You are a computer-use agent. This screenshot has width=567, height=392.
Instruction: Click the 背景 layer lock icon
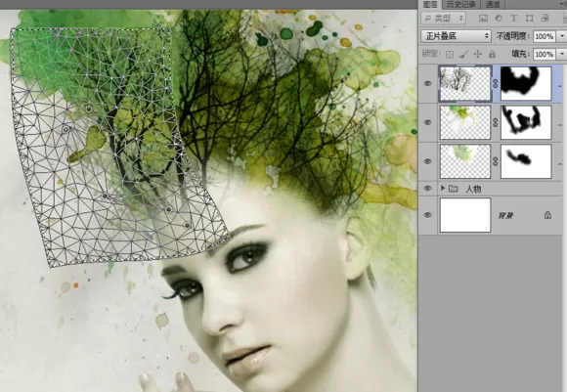pyautogui.click(x=547, y=215)
